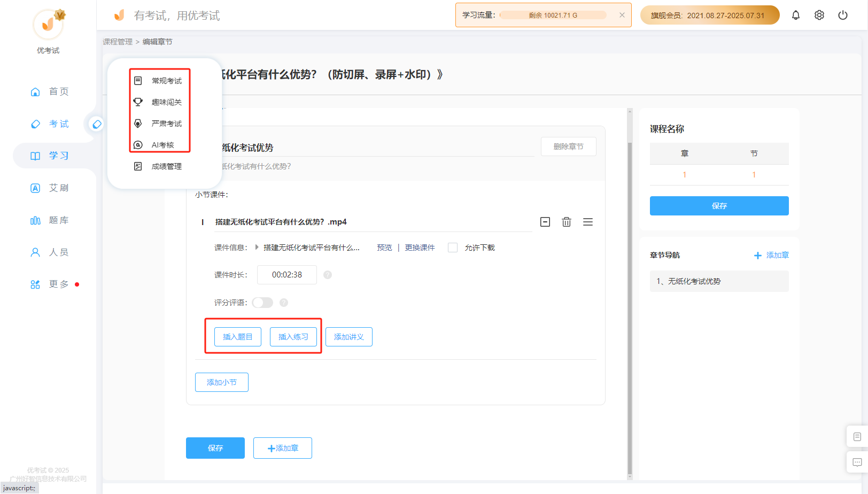This screenshot has height=494, width=868.
Task: Open 题库 question bank in sidebar
Action: (x=49, y=220)
